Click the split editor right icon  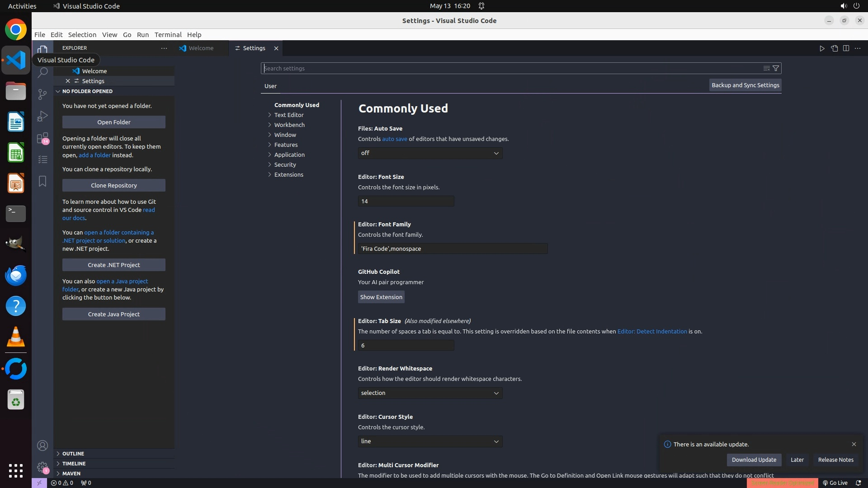tap(846, 48)
